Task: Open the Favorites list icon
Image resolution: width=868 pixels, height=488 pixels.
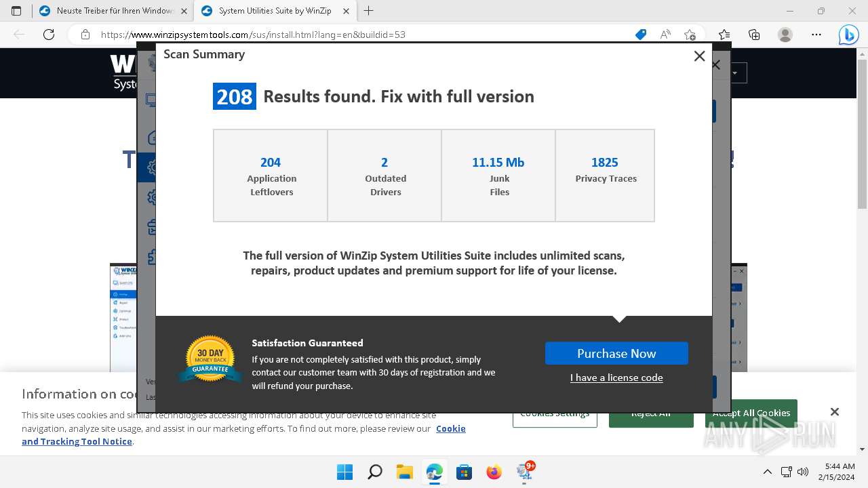Action: tap(724, 35)
